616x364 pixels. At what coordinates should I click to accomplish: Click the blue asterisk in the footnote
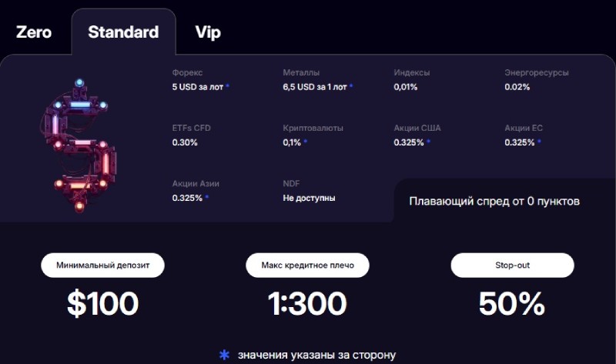click(x=224, y=355)
